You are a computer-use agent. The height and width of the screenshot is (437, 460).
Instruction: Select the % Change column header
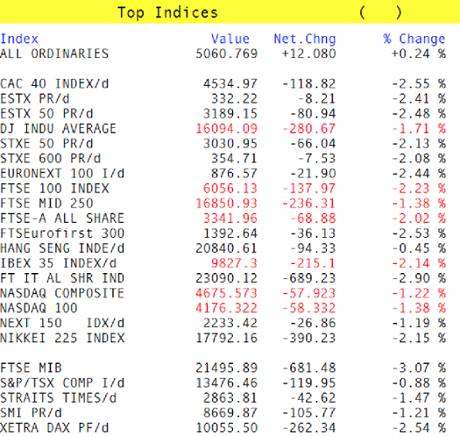pos(414,39)
